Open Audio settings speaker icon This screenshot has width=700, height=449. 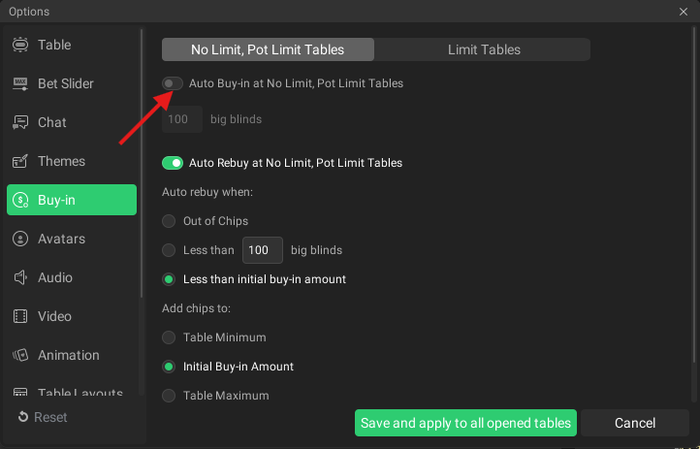[20, 278]
